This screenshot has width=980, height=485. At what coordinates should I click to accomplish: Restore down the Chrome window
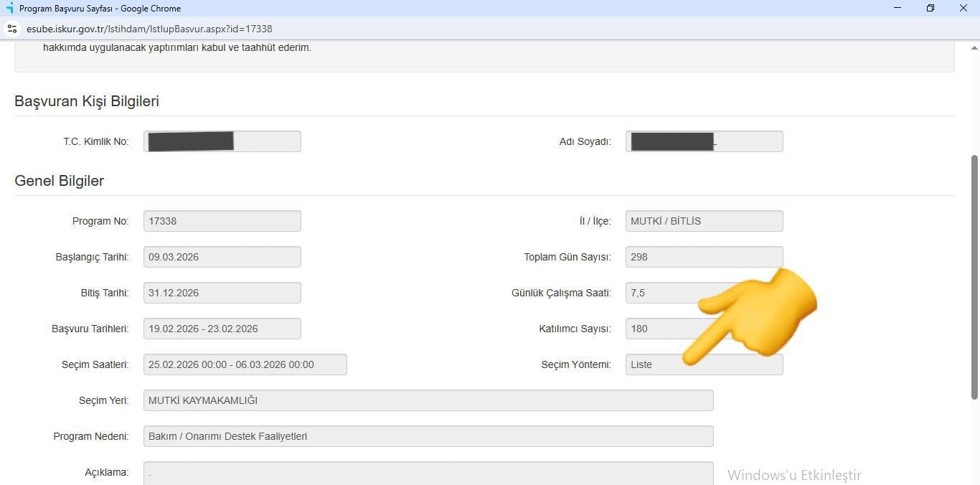930,9
